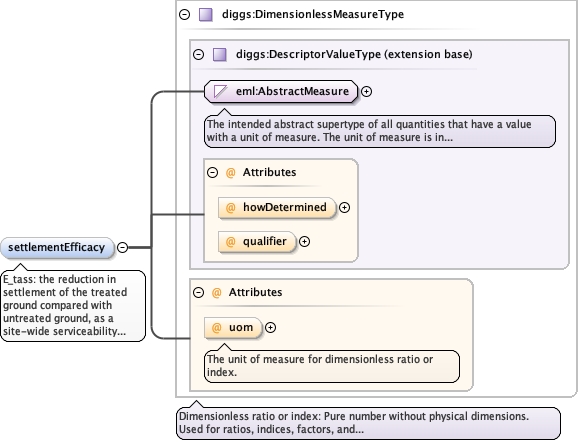Expand the eml:AbstractMeasure element
Viewport: 579px width, 443px height.
coord(366,92)
